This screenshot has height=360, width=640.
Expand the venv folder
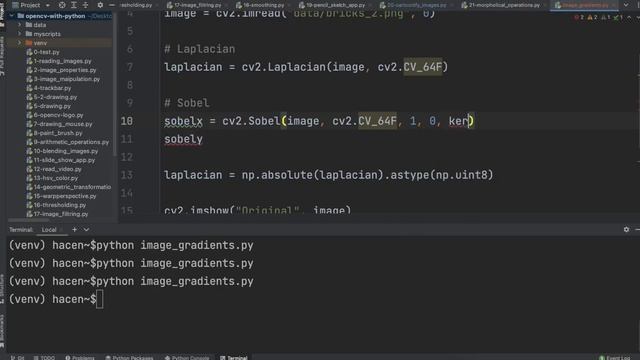point(19,43)
